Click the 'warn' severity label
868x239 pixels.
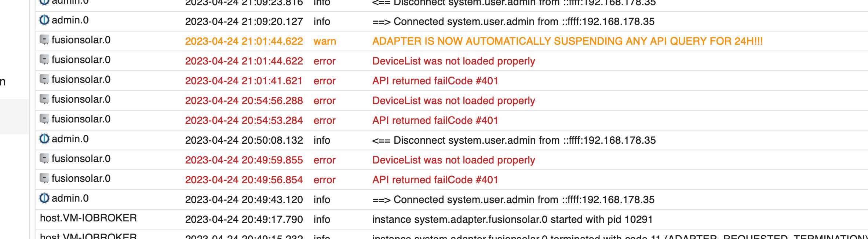click(325, 41)
